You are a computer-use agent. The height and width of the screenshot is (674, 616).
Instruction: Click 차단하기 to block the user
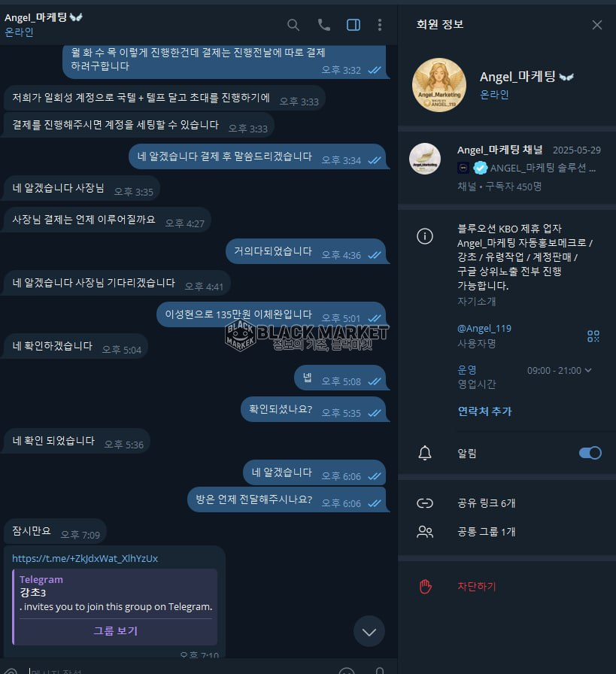click(x=476, y=586)
